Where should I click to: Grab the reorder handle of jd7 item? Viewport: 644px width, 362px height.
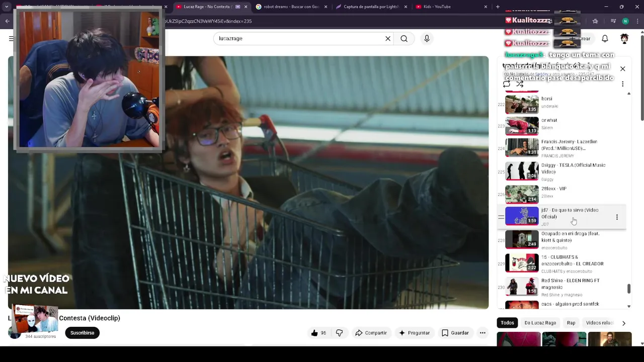coord(501,217)
